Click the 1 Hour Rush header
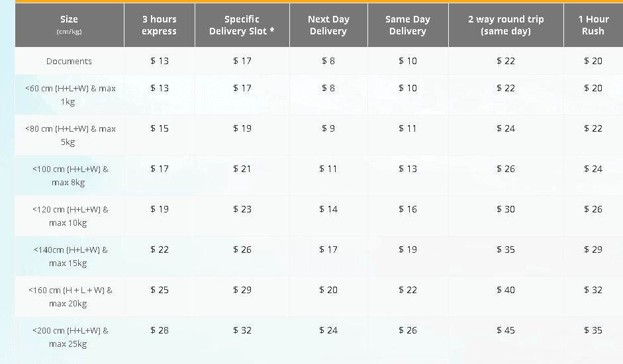 [593, 25]
